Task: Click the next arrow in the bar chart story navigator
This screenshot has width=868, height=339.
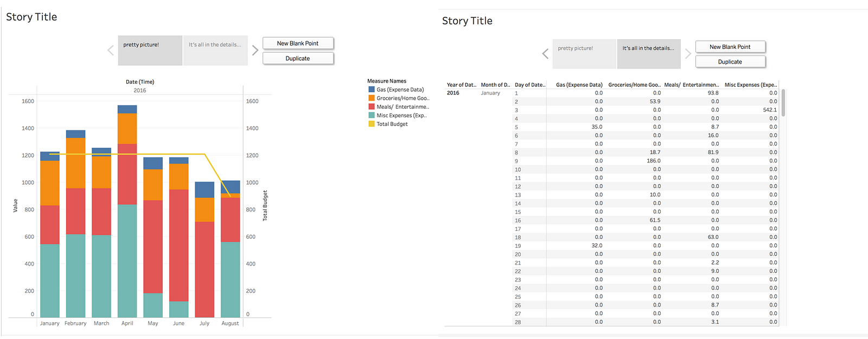Action: coord(255,51)
